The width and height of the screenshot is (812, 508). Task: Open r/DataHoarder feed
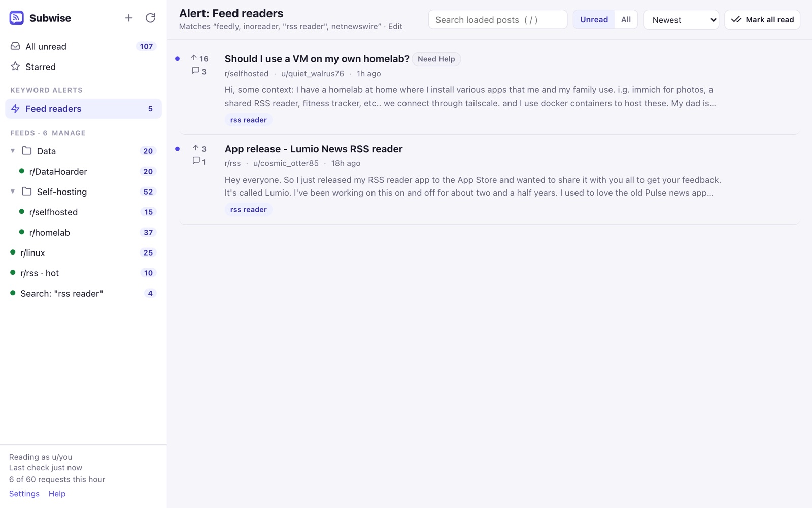(x=83, y=171)
